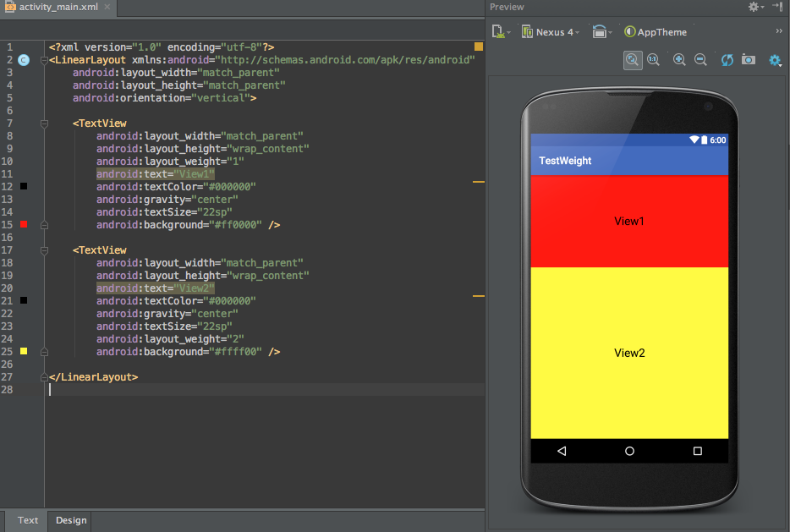Screen dimensions: 790x532
Task: Click the Preview panel title
Action: (507, 7)
